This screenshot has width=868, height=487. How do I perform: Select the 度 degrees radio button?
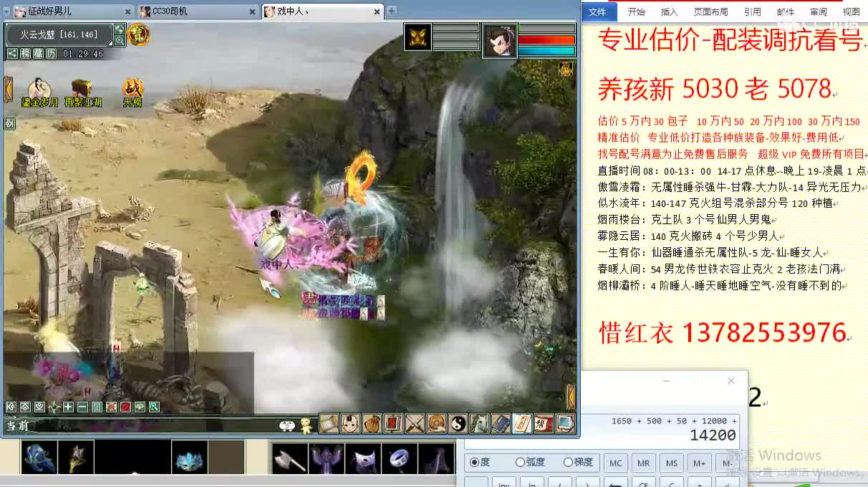coord(480,463)
